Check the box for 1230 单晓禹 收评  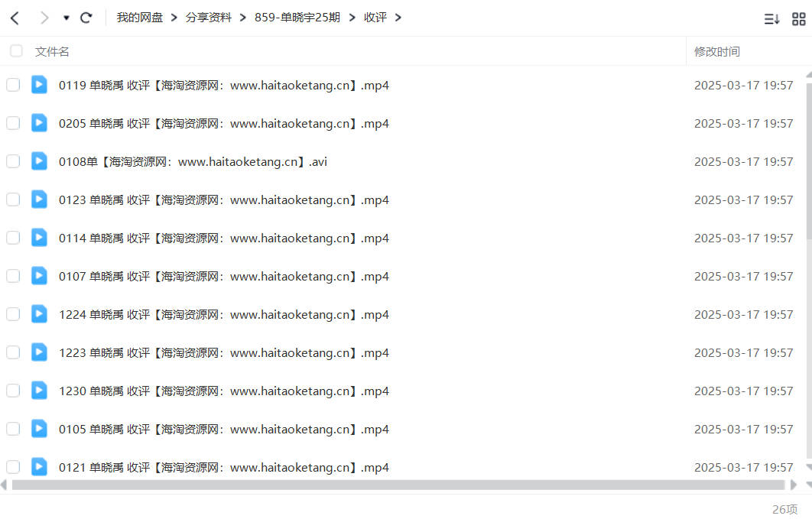(13, 391)
